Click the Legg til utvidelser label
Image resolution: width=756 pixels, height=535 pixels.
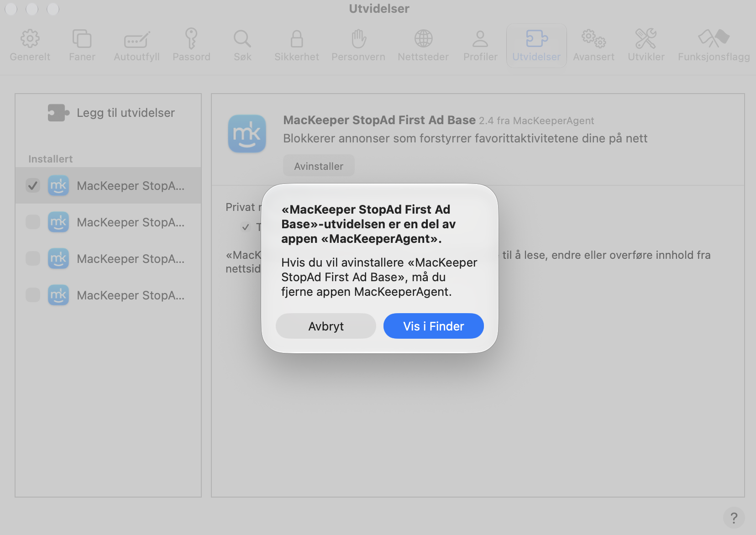click(126, 113)
